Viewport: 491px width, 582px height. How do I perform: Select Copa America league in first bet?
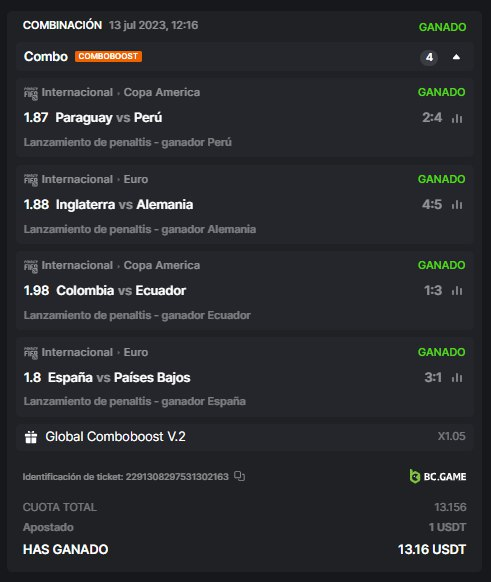click(162, 92)
